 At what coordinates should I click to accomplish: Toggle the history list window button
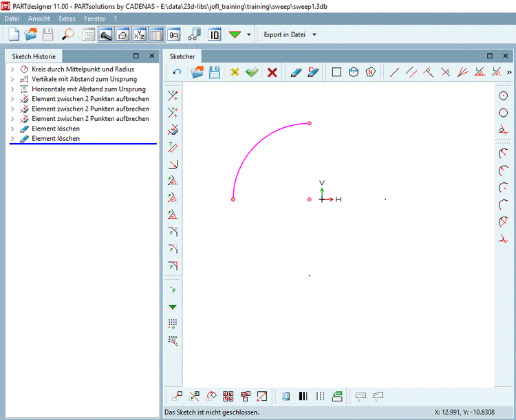(x=89, y=34)
